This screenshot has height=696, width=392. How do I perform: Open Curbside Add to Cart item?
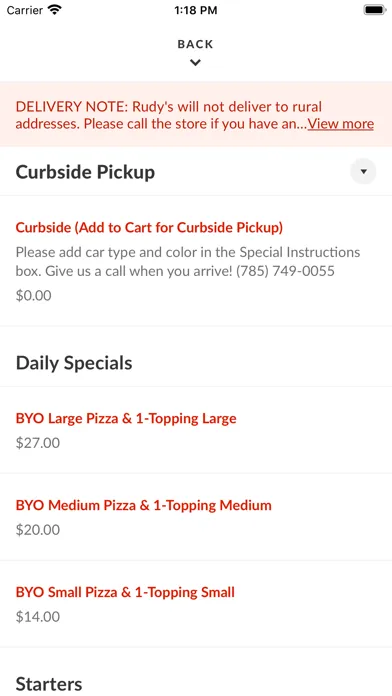[x=149, y=228]
